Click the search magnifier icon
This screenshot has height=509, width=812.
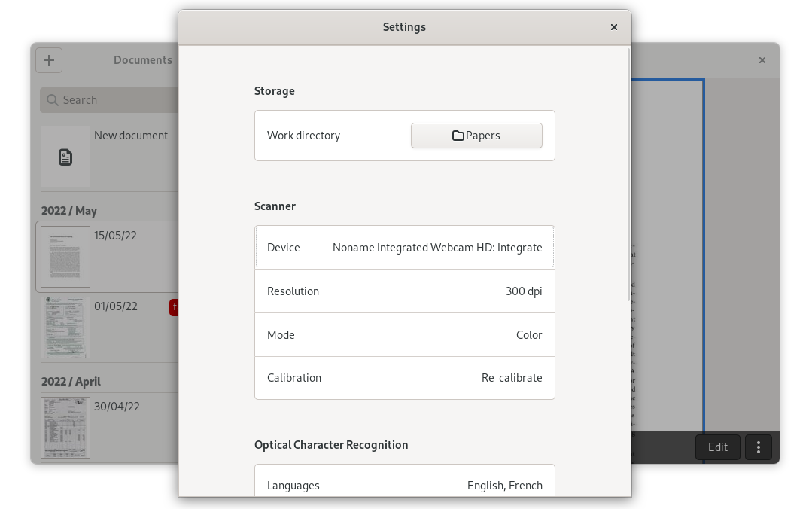[x=52, y=100]
